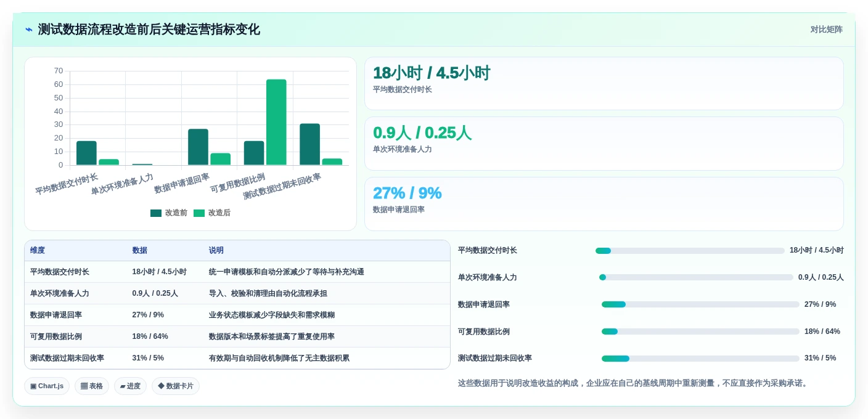Select the 进度 tag chip
868x419 pixels.
coord(130,386)
